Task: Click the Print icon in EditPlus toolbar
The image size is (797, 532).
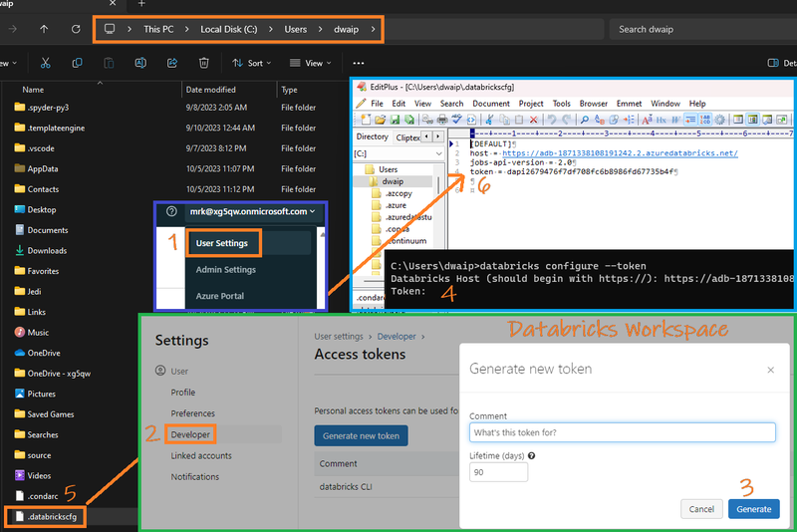Action: pyautogui.click(x=442, y=120)
